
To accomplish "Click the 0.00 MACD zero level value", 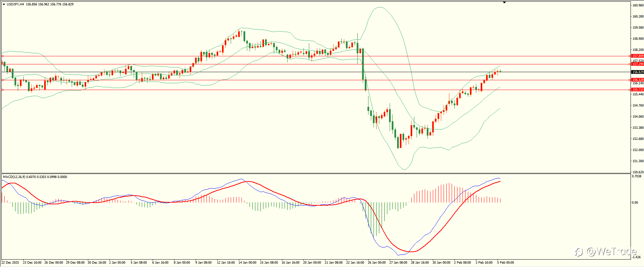I will (635, 203).
